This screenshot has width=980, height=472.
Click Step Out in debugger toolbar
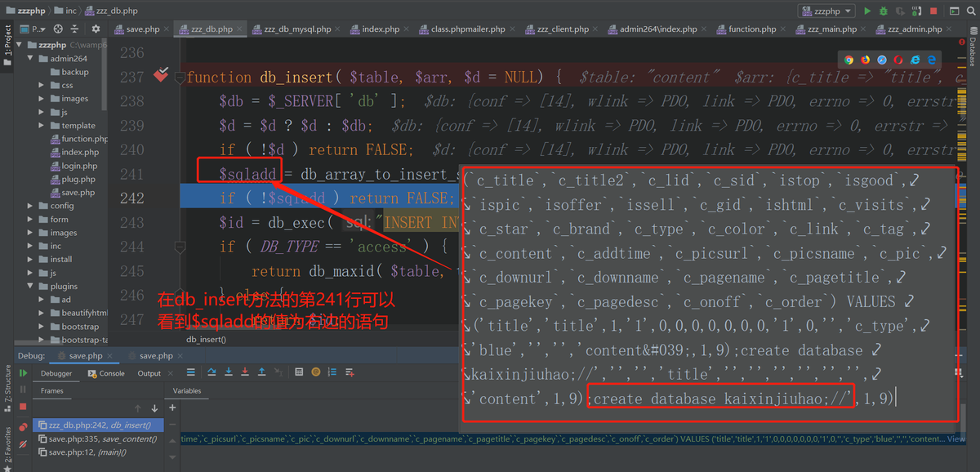pyautogui.click(x=262, y=372)
